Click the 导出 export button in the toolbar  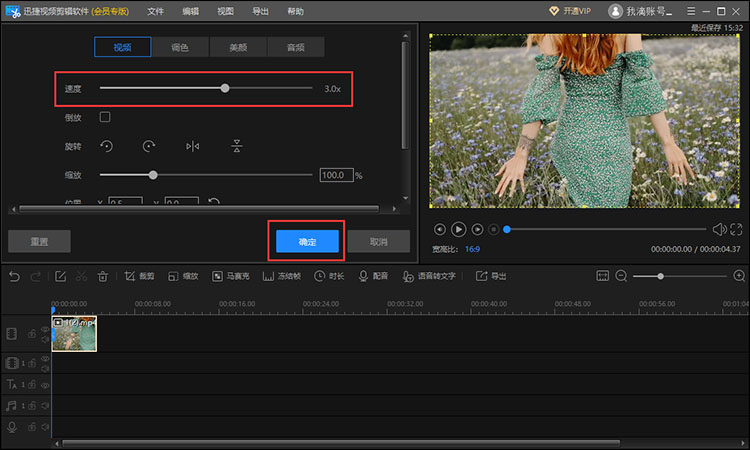pos(491,276)
